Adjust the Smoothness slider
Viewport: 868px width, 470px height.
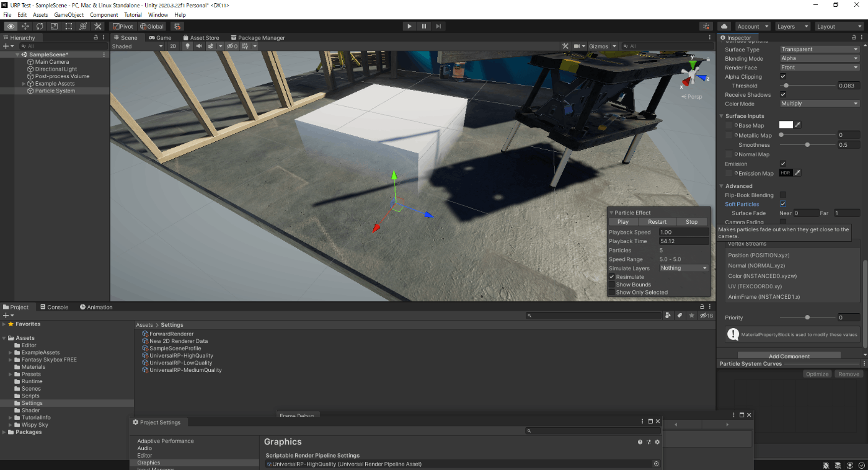point(807,144)
